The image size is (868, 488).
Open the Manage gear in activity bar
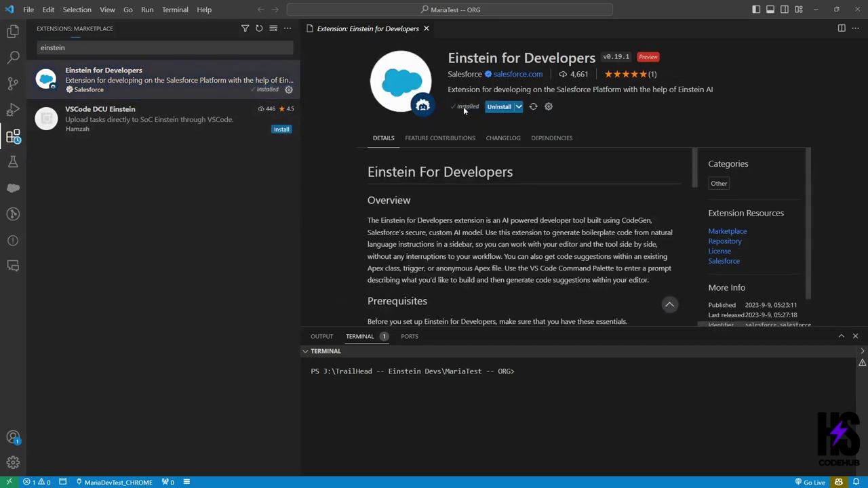tap(13, 463)
